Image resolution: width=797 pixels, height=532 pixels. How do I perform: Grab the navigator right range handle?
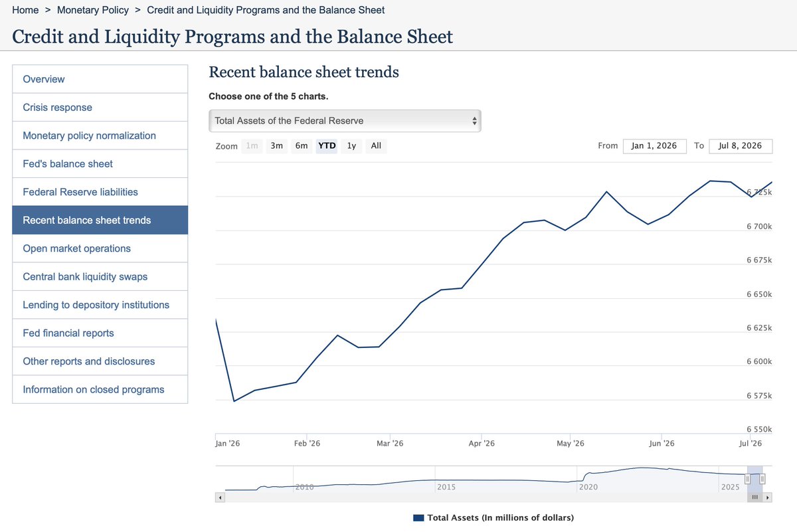coord(762,479)
